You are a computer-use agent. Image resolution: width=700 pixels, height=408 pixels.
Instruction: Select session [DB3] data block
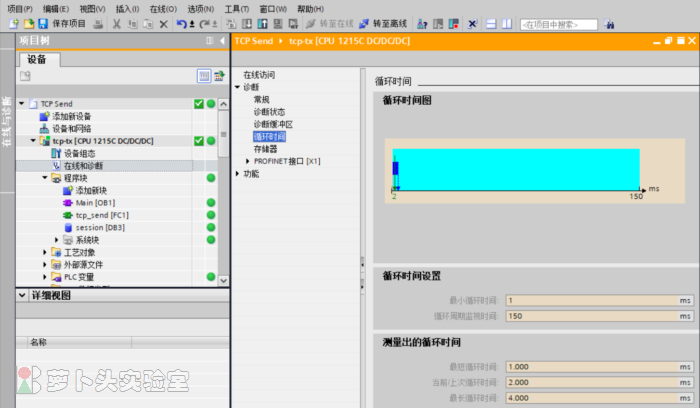pos(100,228)
